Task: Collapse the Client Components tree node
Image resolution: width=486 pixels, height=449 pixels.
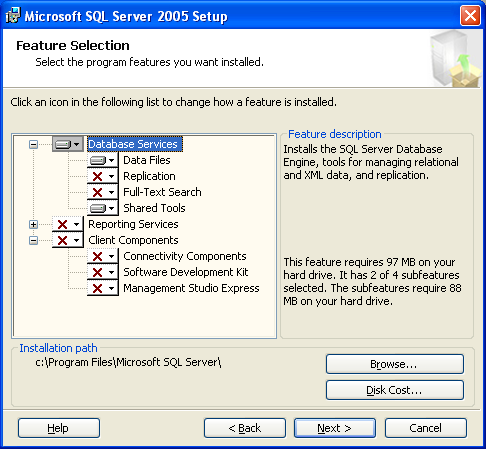Action: pyautogui.click(x=33, y=240)
